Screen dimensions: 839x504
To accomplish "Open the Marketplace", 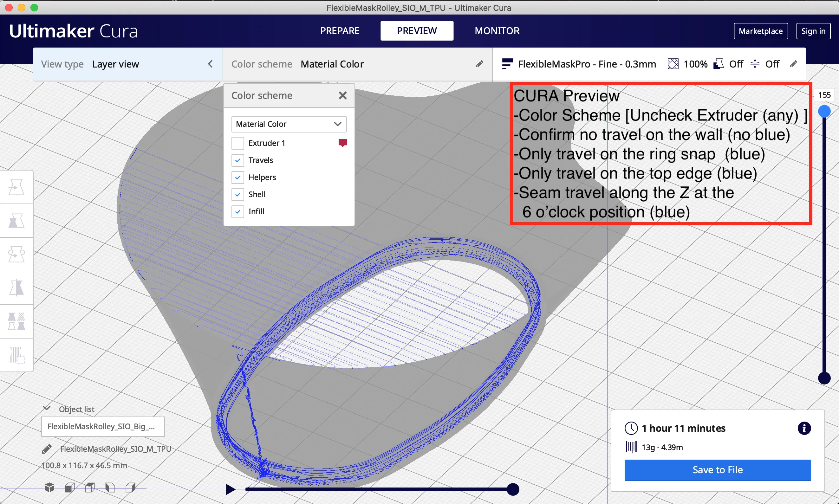I will (761, 31).
